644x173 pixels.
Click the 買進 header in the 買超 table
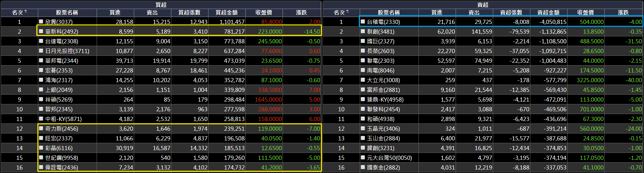tap(115, 12)
